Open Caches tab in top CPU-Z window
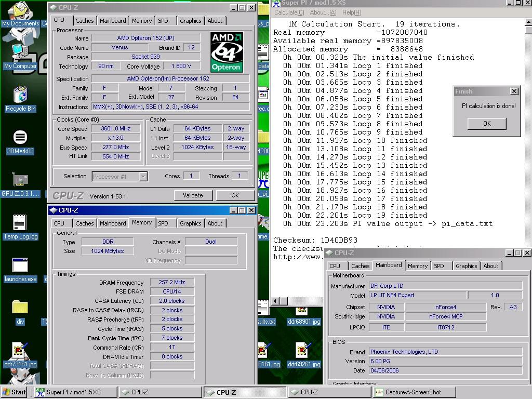532x399 pixels. 85,21
